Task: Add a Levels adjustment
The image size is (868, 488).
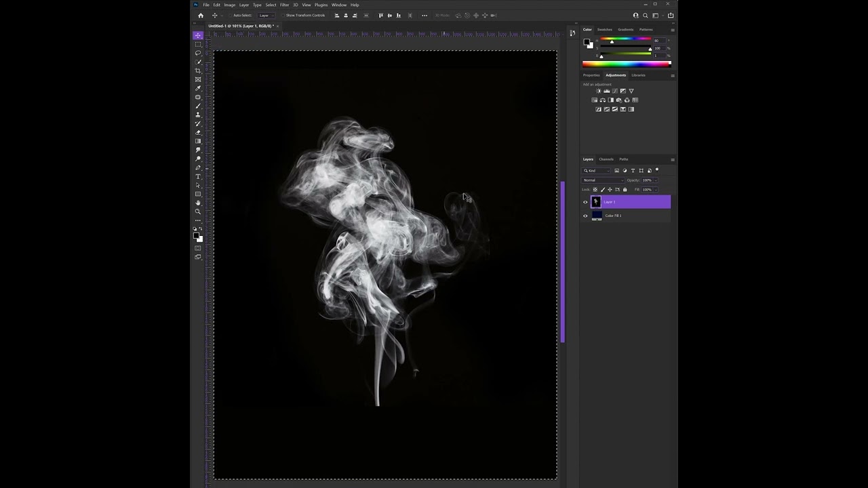Action: pos(607,91)
